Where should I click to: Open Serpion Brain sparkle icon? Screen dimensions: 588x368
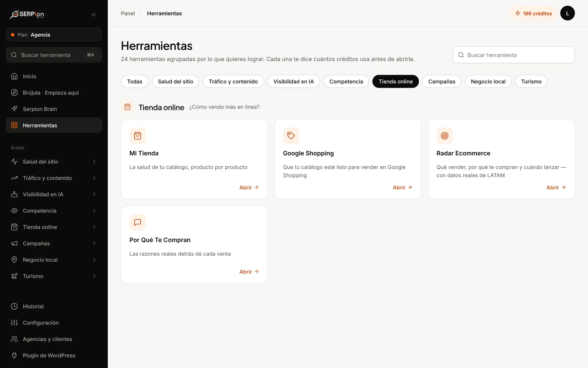(14, 109)
